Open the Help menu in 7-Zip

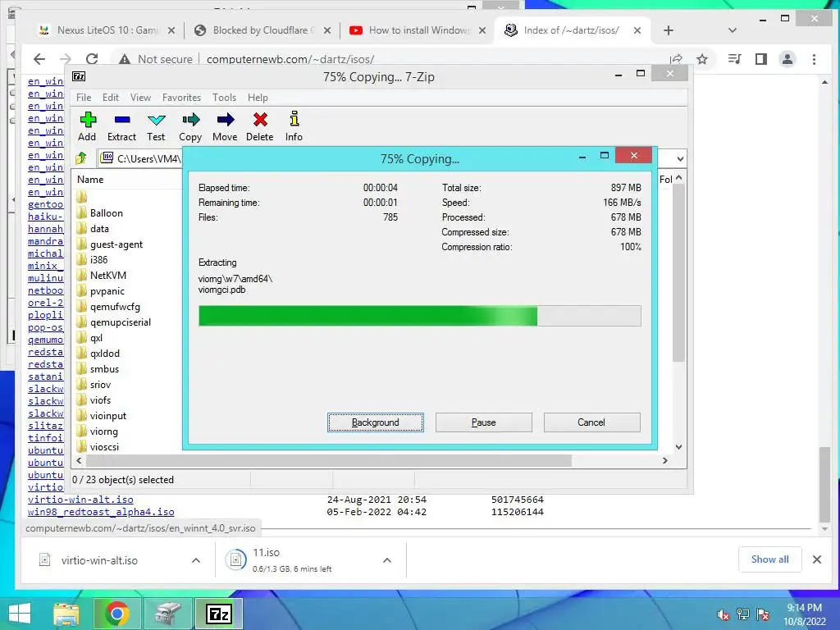[258, 98]
